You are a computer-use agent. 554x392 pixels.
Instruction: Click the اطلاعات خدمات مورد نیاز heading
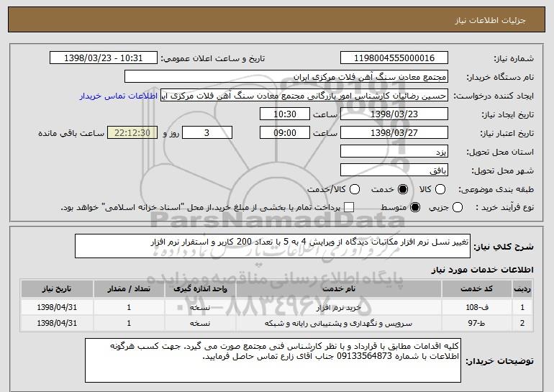click(482, 270)
